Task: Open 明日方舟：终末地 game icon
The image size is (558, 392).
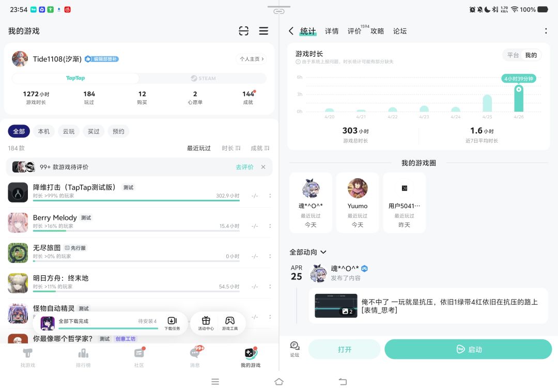Action: click(x=18, y=283)
